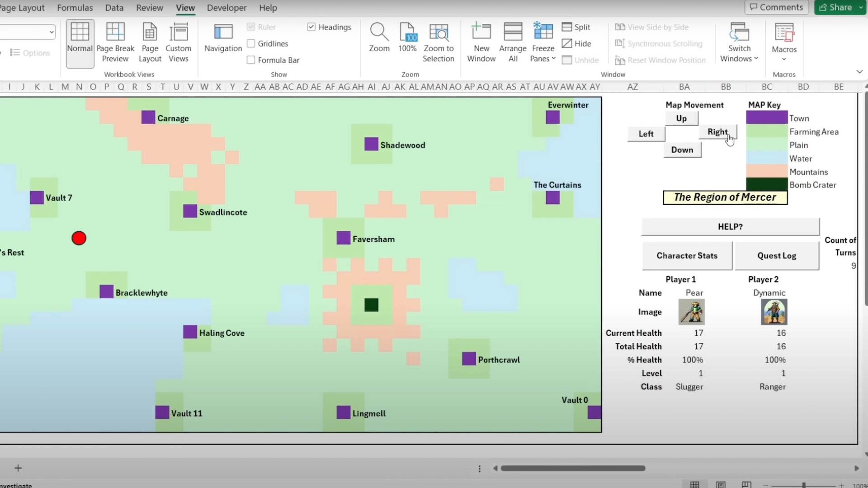Click the Down map movement button

[x=682, y=150]
